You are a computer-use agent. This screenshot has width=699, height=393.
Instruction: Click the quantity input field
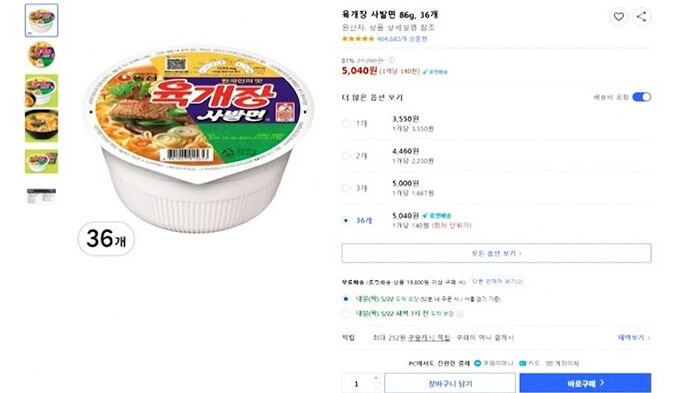pos(357,384)
